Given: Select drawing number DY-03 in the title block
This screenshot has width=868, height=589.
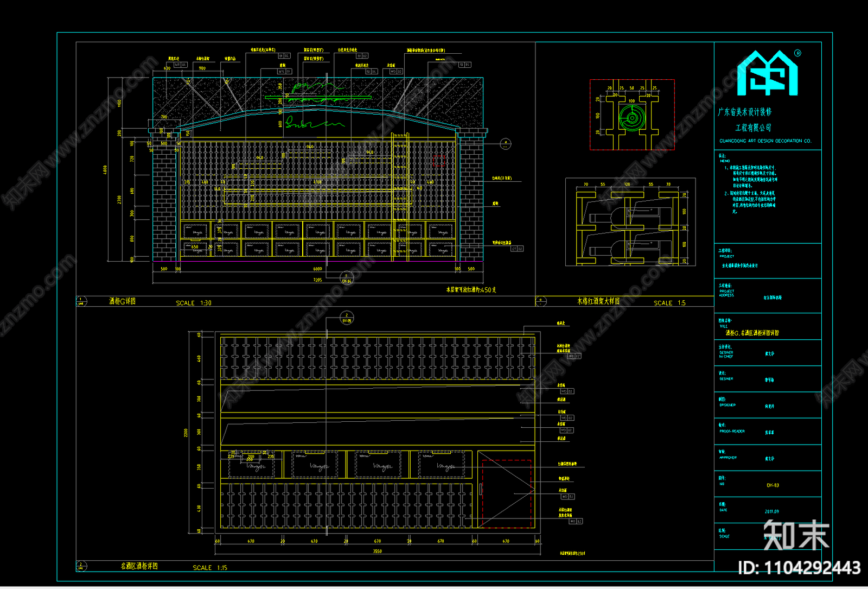Looking at the screenshot, I should (773, 485).
